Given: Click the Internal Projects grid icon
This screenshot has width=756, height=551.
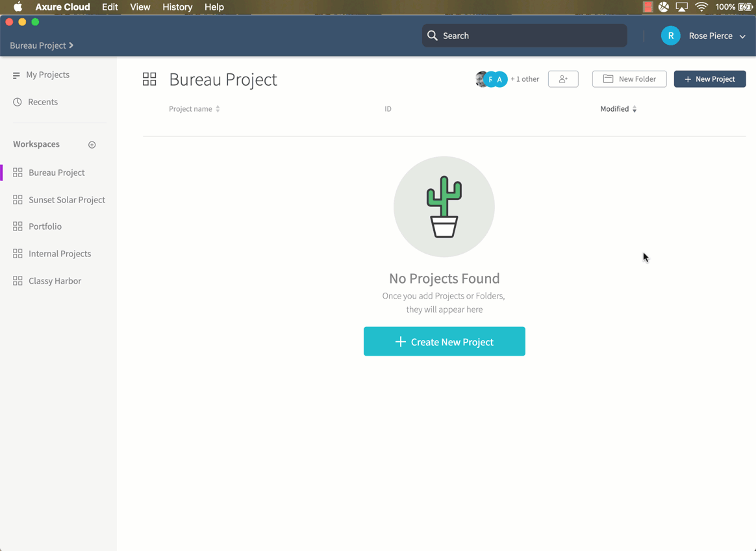Looking at the screenshot, I should click(x=18, y=253).
